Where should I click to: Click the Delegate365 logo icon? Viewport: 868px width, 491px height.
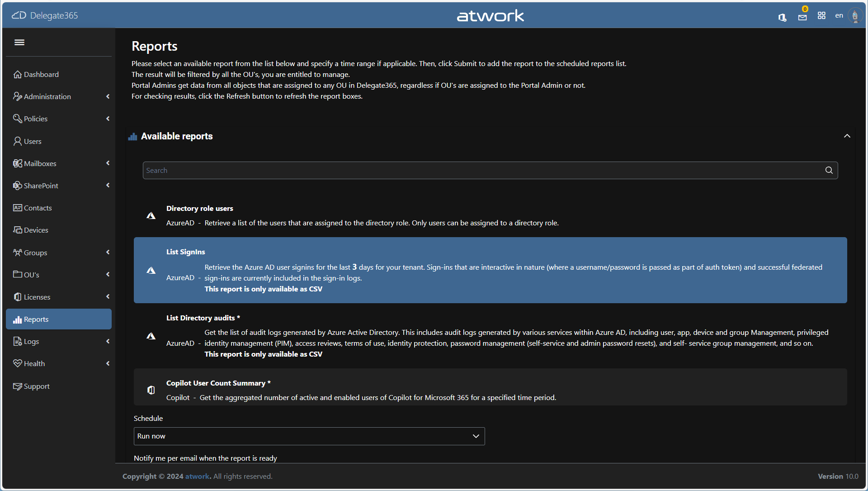(x=19, y=15)
